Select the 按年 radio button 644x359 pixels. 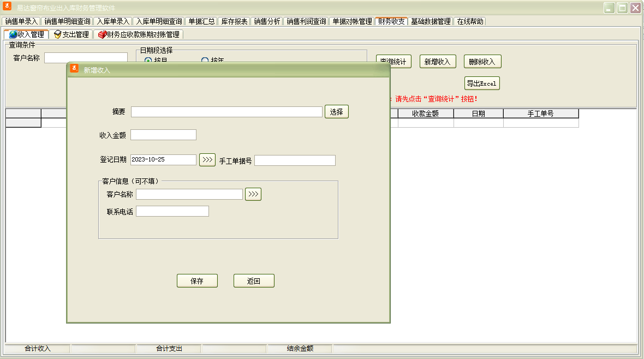(x=205, y=61)
